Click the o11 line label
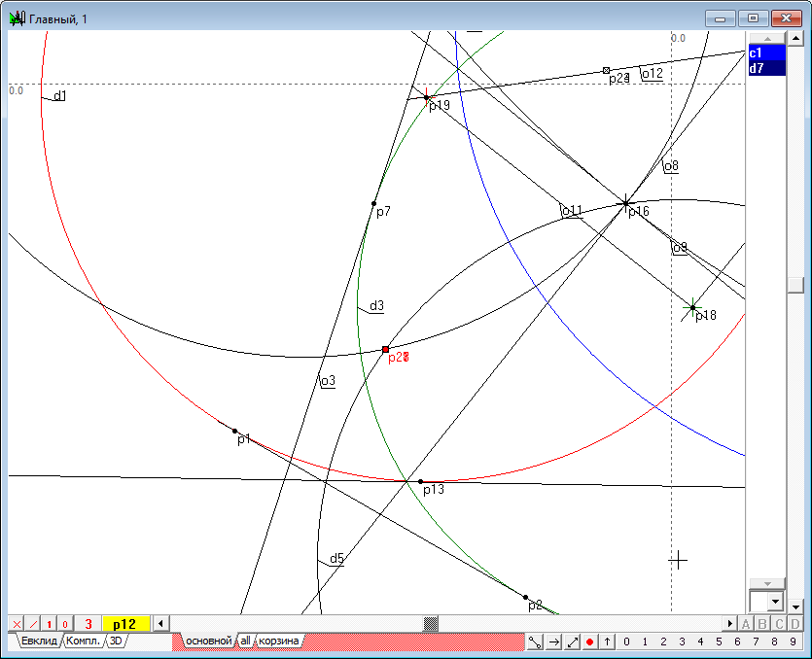This screenshot has width=812, height=659. (x=572, y=211)
